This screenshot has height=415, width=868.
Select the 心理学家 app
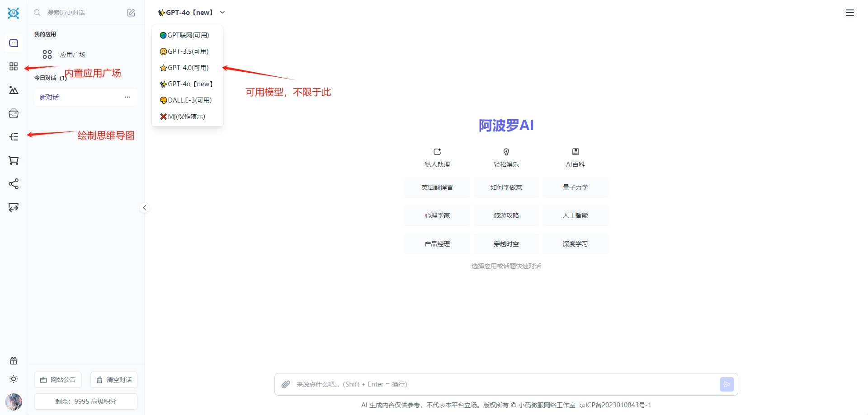(x=437, y=215)
